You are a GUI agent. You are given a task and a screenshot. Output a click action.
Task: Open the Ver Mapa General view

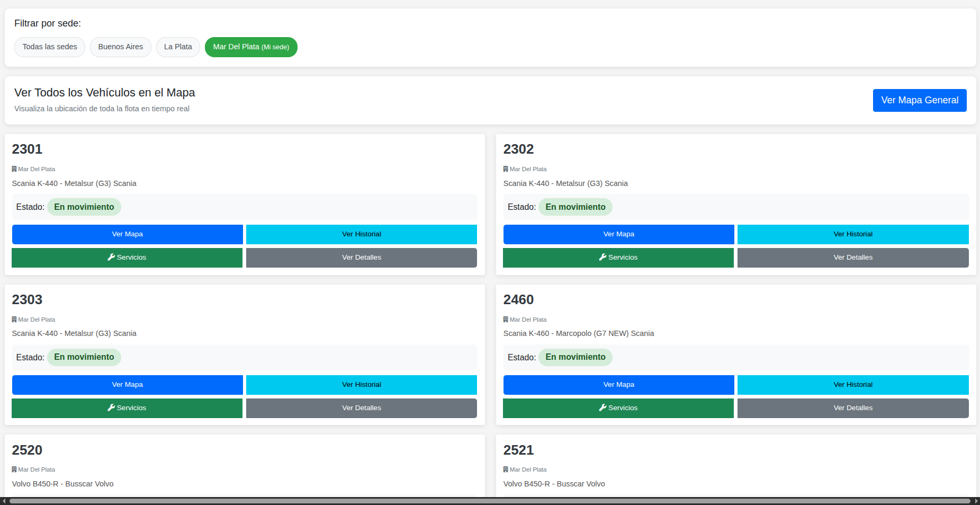pos(919,100)
